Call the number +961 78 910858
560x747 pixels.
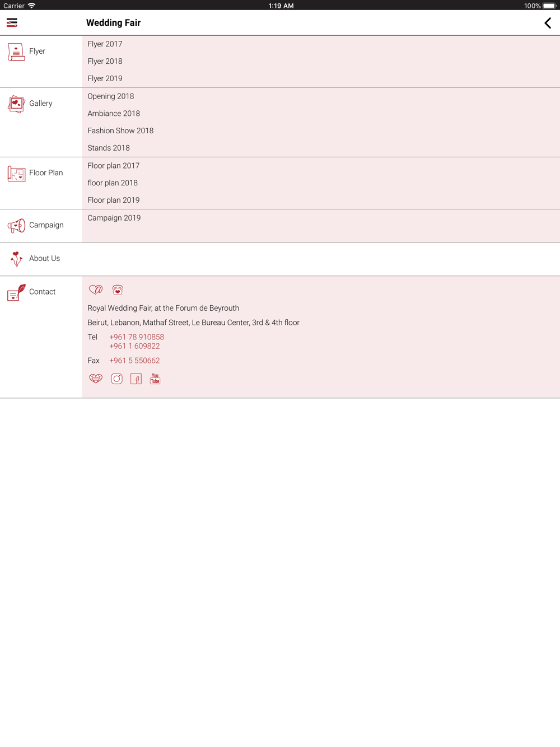[x=137, y=337]
